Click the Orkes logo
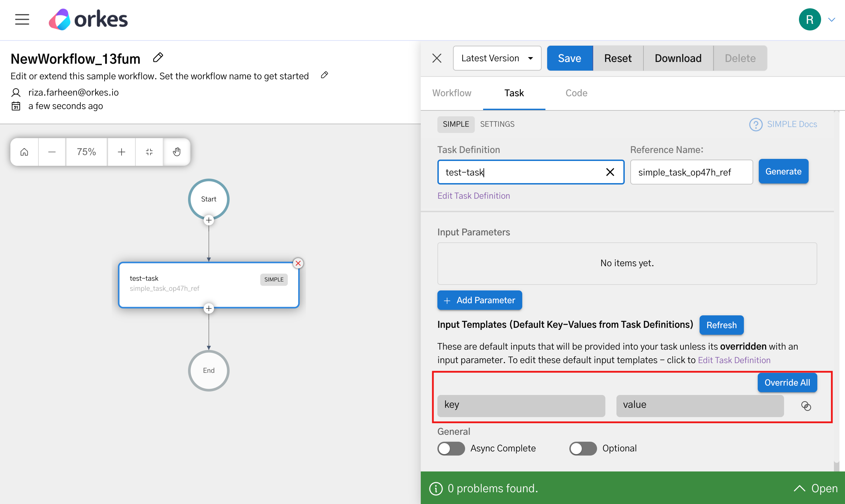The height and width of the screenshot is (504, 845). point(88,19)
